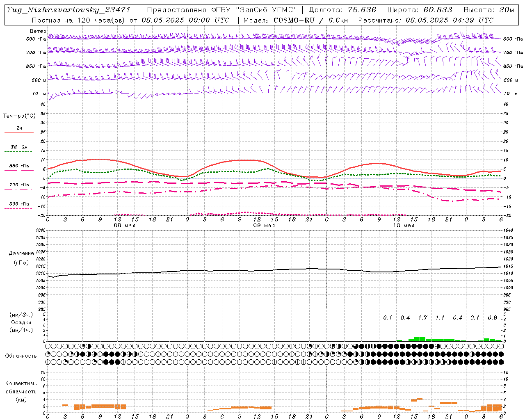Click the 08 мая date label
525x420 pixels.
coord(125,226)
